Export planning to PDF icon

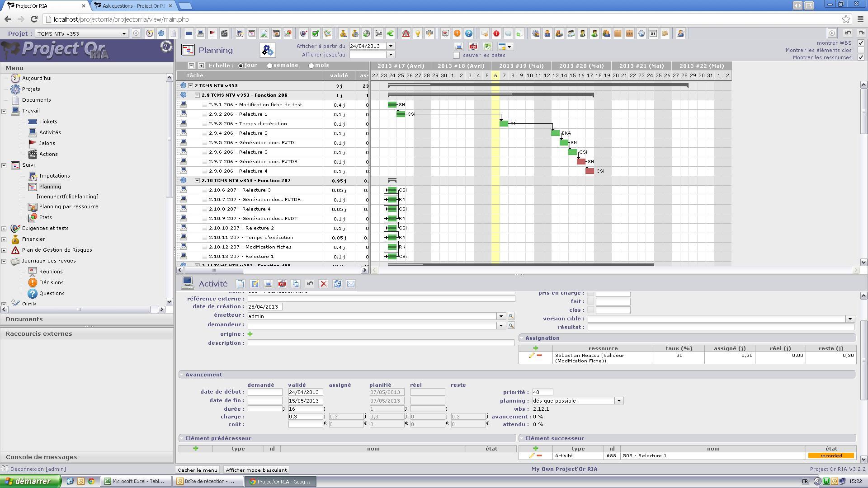pos(473,47)
